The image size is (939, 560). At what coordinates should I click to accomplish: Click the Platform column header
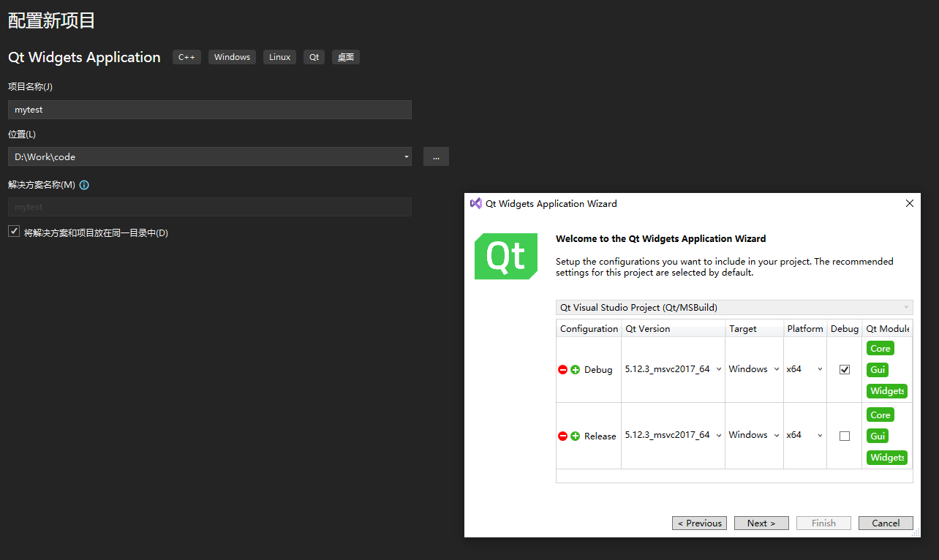click(805, 328)
